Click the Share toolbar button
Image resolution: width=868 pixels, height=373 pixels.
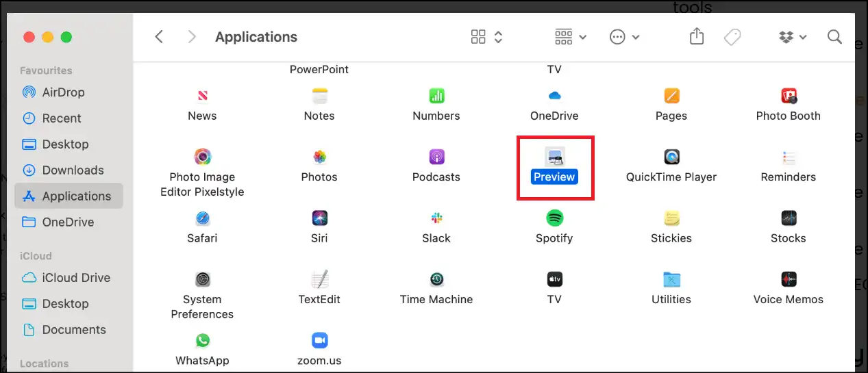[697, 36]
